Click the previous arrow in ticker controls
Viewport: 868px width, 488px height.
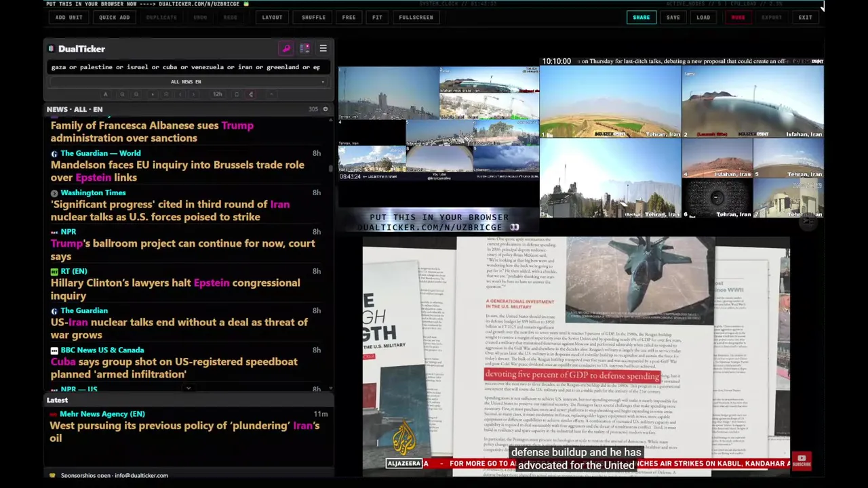pyautogui.click(x=180, y=94)
